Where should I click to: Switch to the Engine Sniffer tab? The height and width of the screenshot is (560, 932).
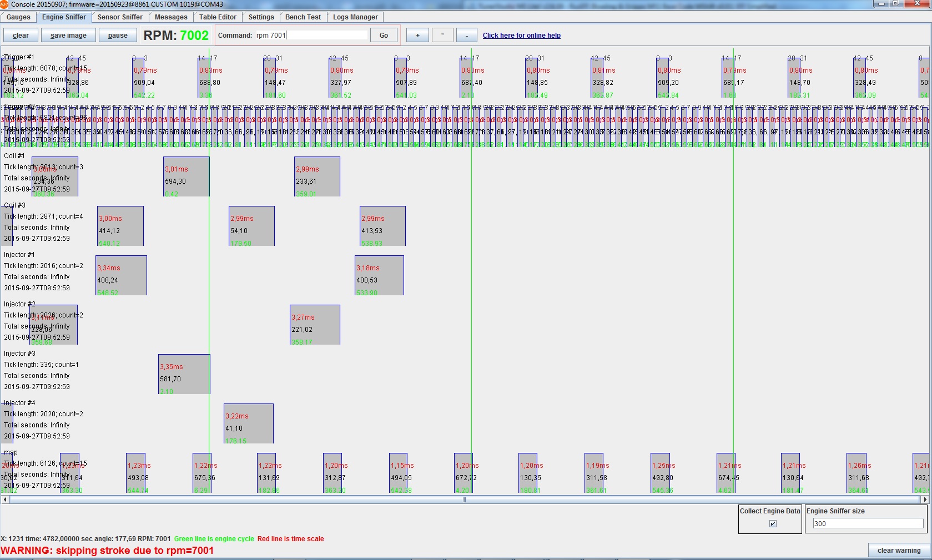point(64,17)
